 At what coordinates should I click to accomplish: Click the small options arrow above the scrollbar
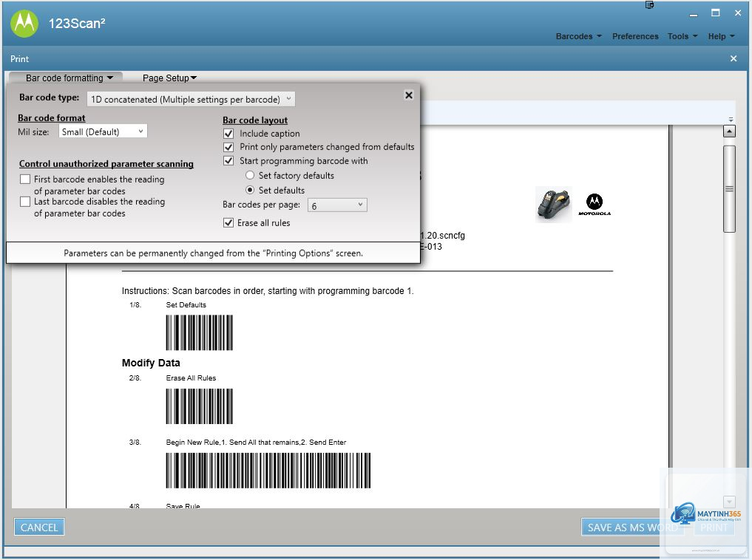click(731, 119)
